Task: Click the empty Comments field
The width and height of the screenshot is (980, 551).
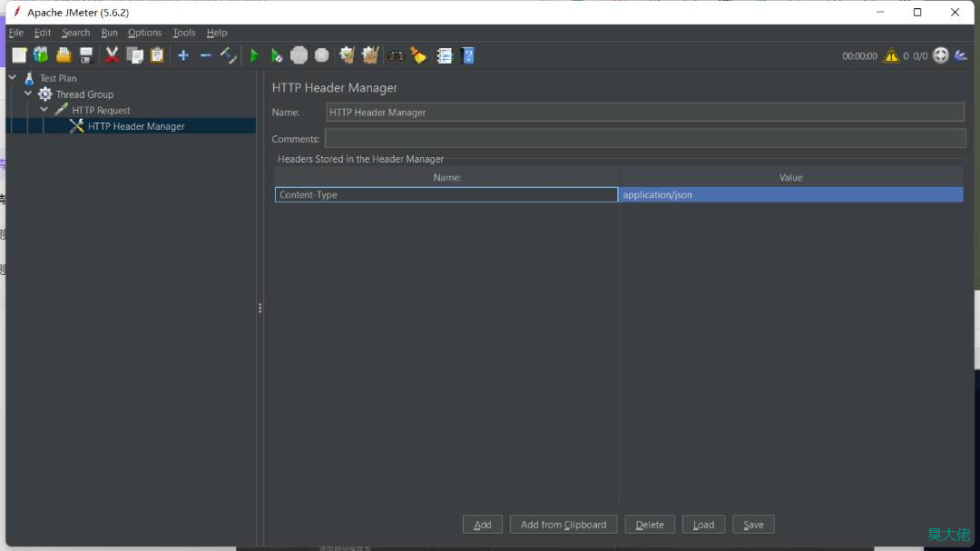Action: [645, 139]
